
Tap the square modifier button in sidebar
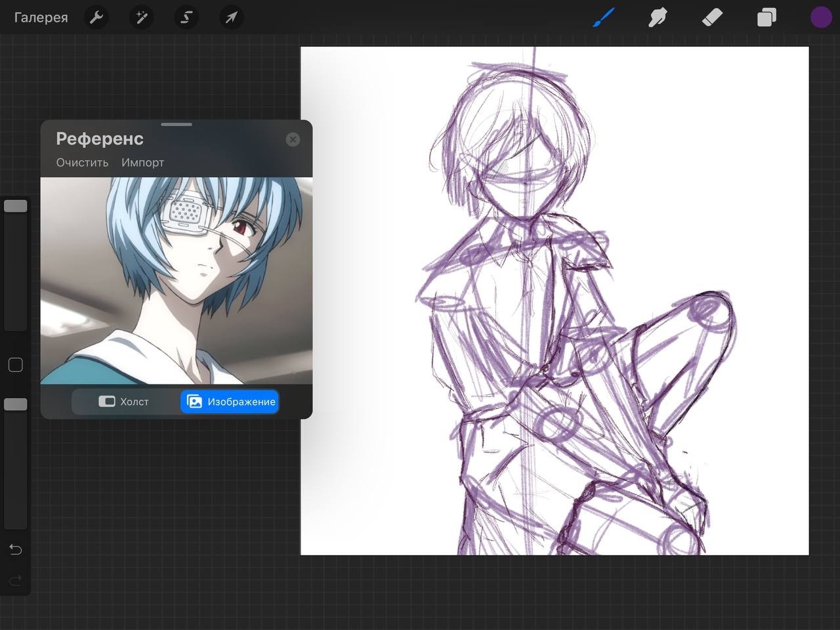(x=16, y=365)
